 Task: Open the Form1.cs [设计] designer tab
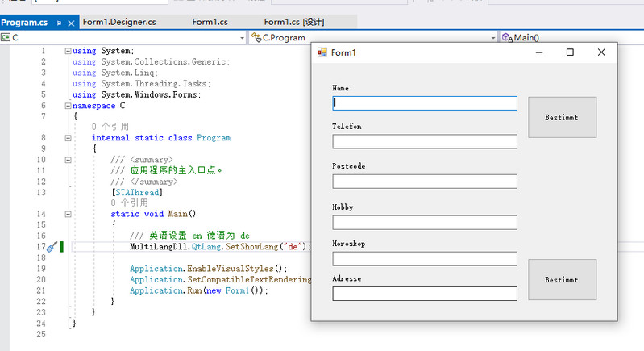(294, 23)
